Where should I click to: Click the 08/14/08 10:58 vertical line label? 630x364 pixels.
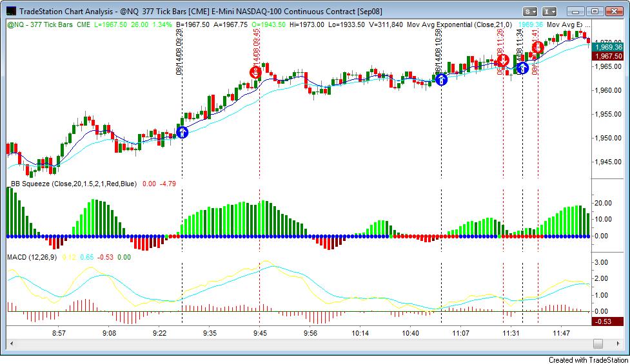[438, 51]
